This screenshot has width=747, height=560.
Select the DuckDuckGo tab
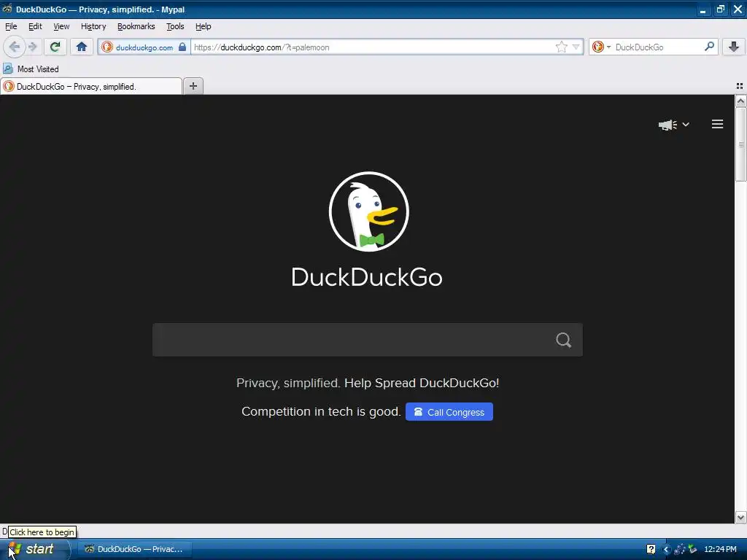click(91, 86)
